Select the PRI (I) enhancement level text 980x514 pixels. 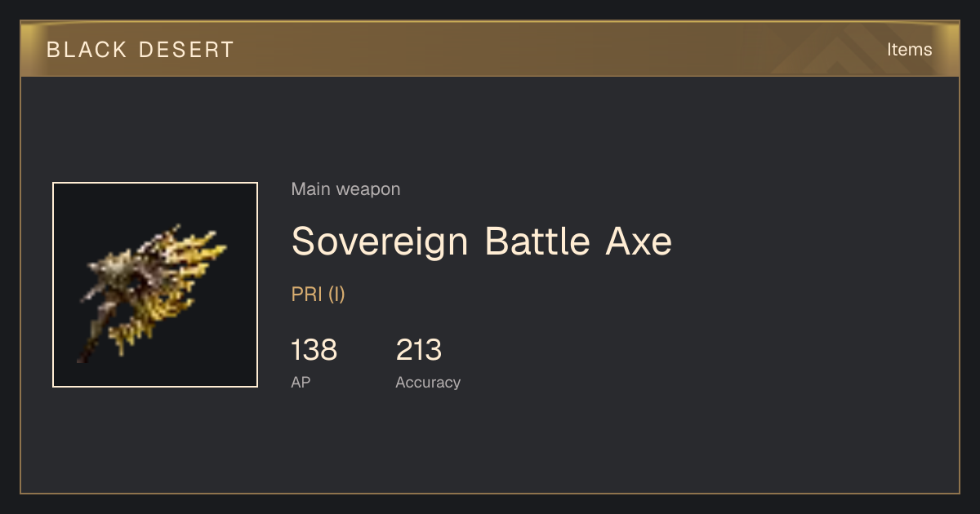tap(318, 295)
